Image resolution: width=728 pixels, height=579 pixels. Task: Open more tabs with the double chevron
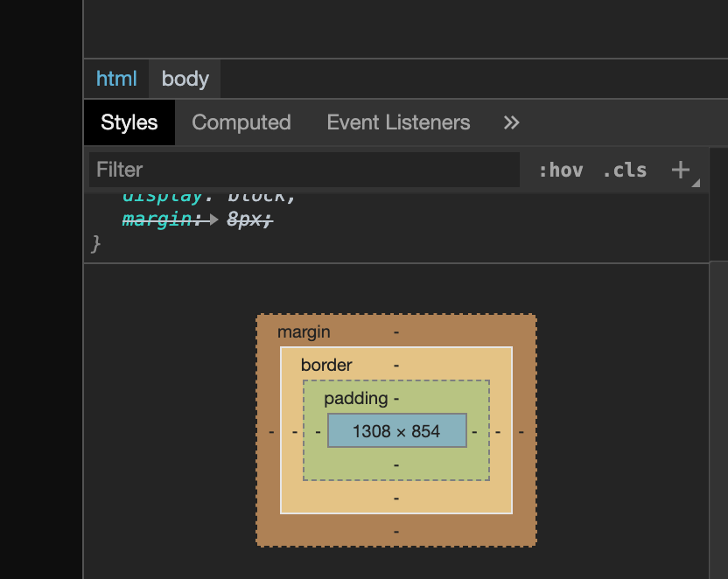(x=512, y=122)
